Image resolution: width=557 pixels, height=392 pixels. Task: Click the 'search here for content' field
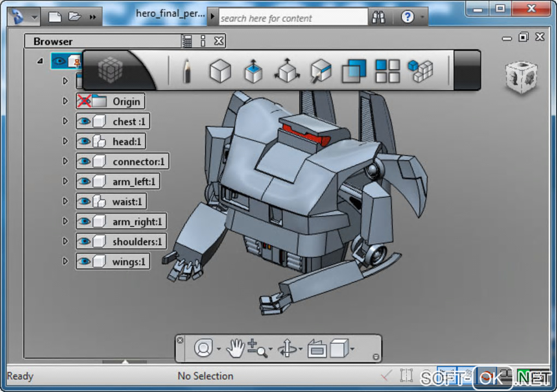[x=292, y=18]
